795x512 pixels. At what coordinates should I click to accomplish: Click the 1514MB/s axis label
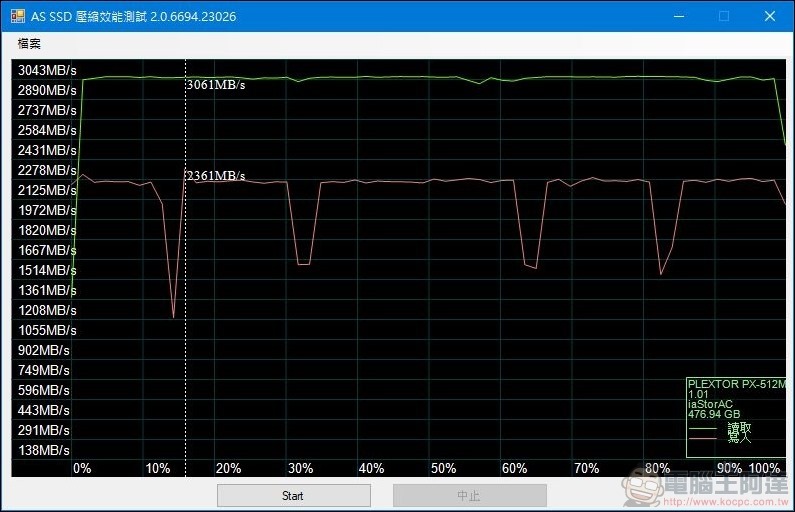47,270
